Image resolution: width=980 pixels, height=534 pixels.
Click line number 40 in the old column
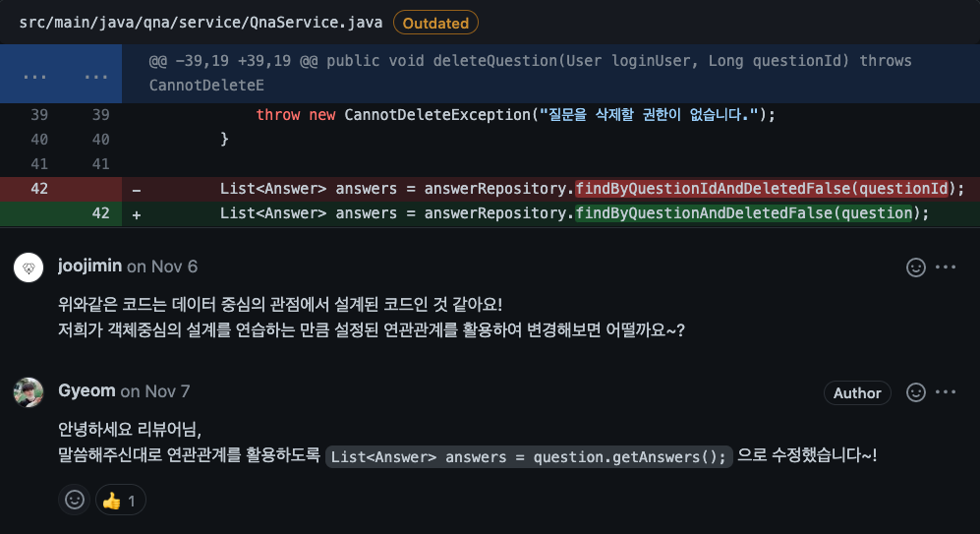pos(39,140)
